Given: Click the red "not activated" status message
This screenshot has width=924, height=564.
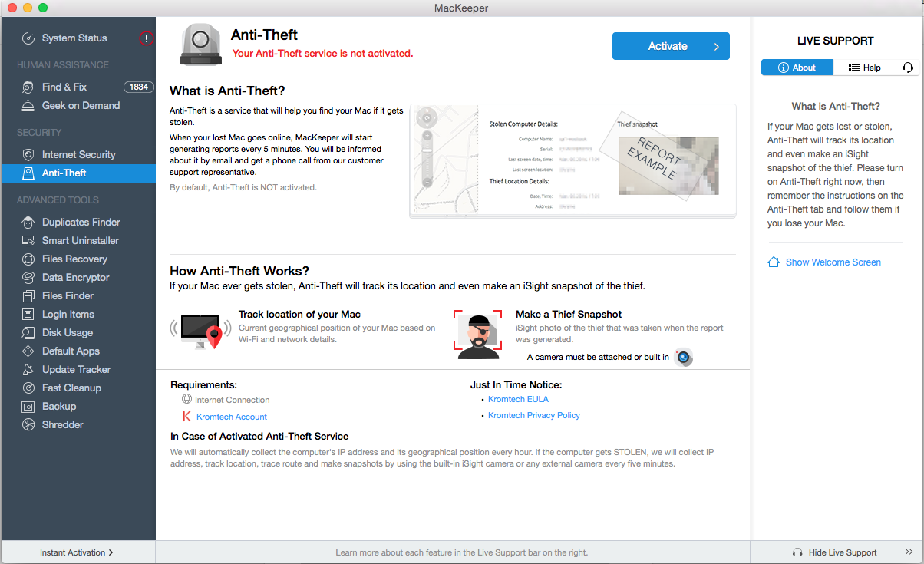Looking at the screenshot, I should point(322,54).
